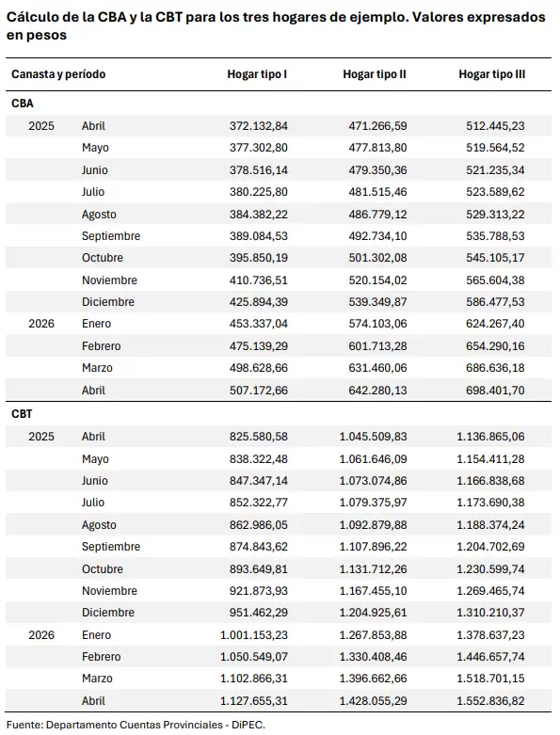The height and width of the screenshot is (735, 560).
Task: Click CBT Noviembre Hogar III value 1.269.465,74
Action: [490, 591]
